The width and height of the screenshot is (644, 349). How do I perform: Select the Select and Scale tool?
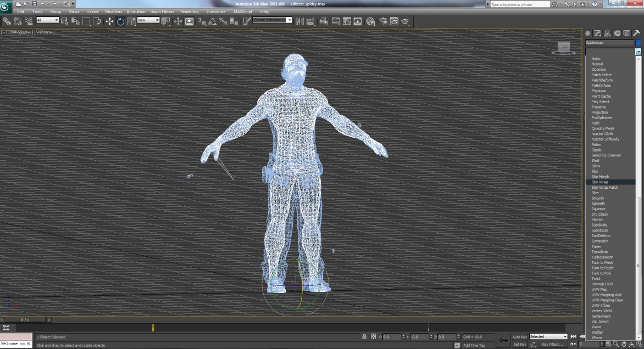click(131, 21)
